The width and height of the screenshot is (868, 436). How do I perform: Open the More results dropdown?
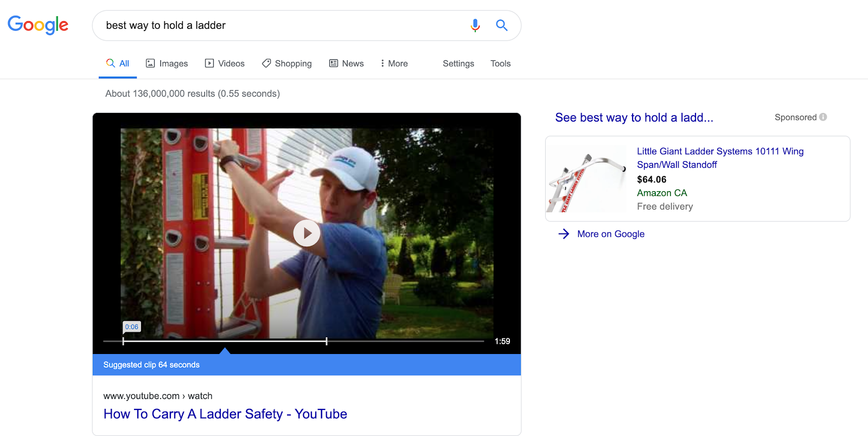pos(393,63)
